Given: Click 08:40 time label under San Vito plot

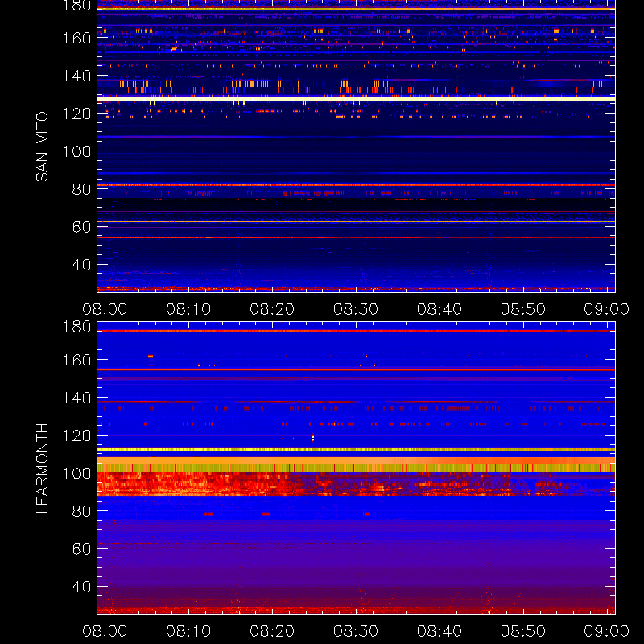Looking at the screenshot, I should [440, 309].
